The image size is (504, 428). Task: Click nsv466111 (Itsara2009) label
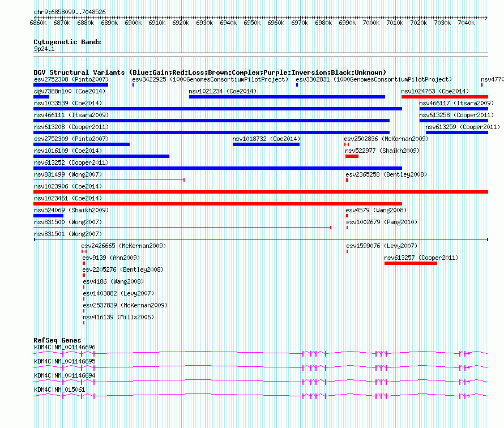(71, 115)
